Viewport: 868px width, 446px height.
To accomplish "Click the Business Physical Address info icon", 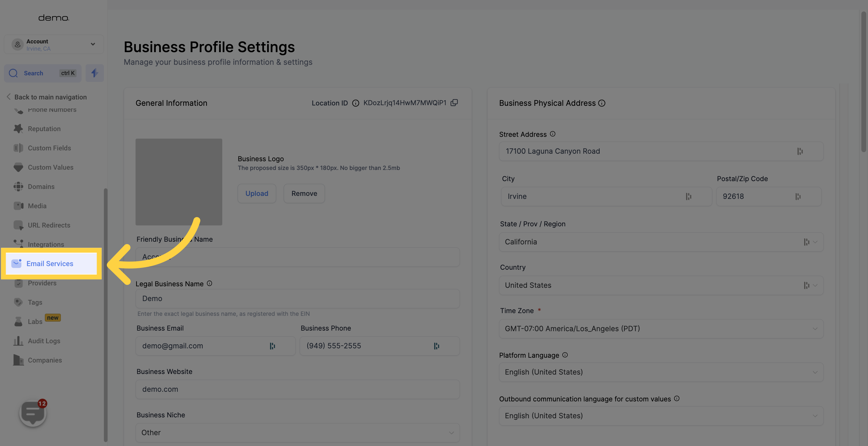I will click(x=602, y=103).
